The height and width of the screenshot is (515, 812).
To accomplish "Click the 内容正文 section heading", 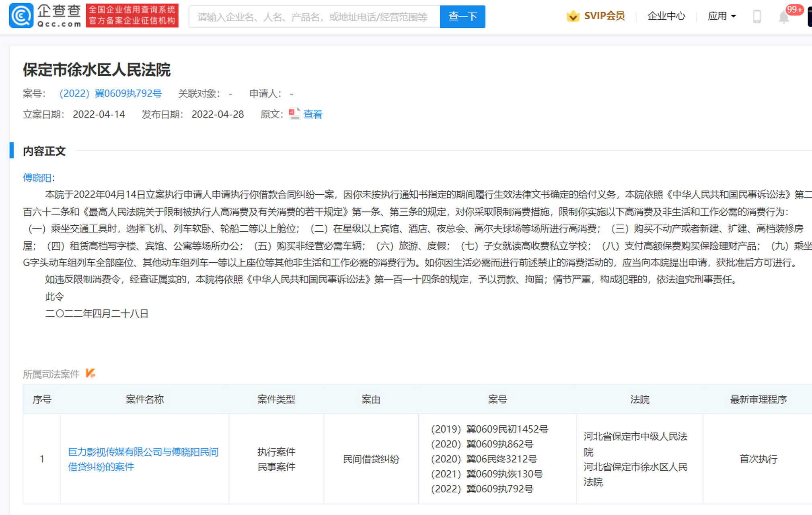I will 44,151.
